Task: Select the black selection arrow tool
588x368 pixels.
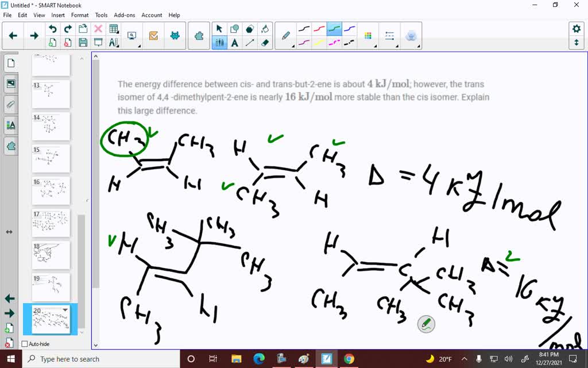Action: coord(219,28)
